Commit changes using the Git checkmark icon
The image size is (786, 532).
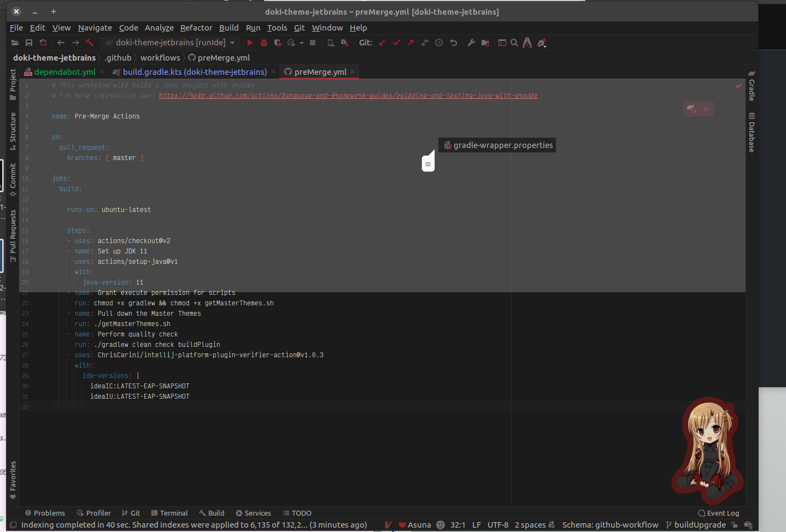396,42
